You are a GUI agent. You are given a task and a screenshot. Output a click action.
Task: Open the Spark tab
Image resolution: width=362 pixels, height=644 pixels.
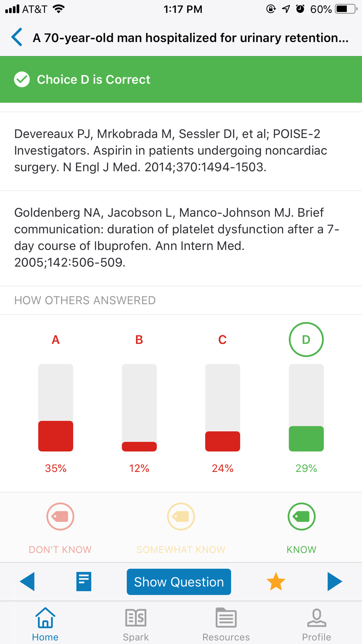(x=136, y=624)
